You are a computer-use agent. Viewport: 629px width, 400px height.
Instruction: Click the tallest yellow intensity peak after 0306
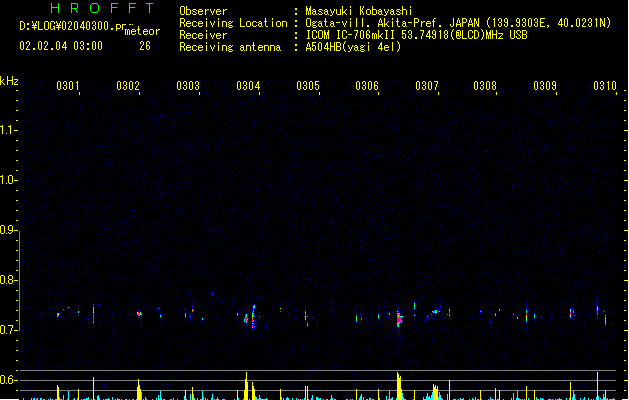(399, 386)
